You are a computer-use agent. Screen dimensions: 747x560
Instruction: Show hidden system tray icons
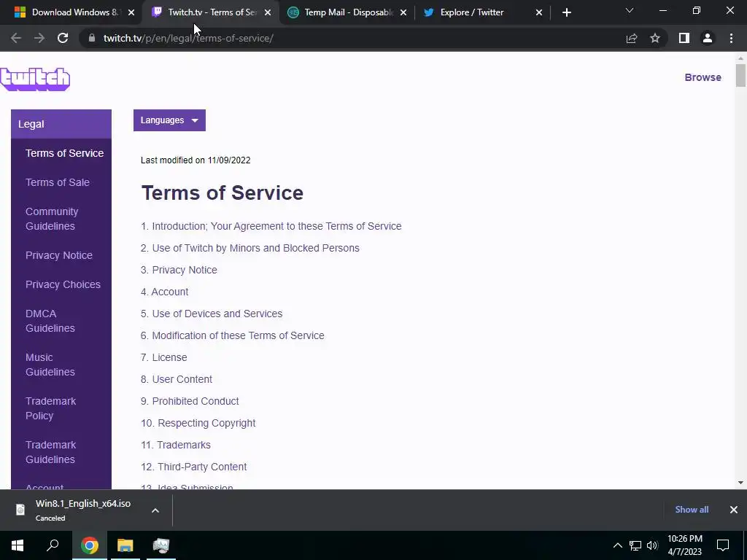click(617, 545)
